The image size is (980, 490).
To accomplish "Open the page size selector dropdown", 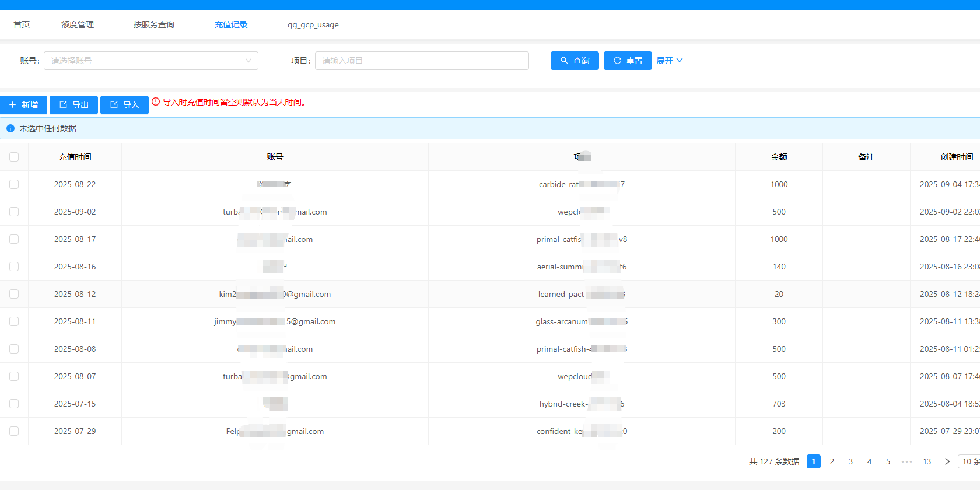I will [x=970, y=461].
